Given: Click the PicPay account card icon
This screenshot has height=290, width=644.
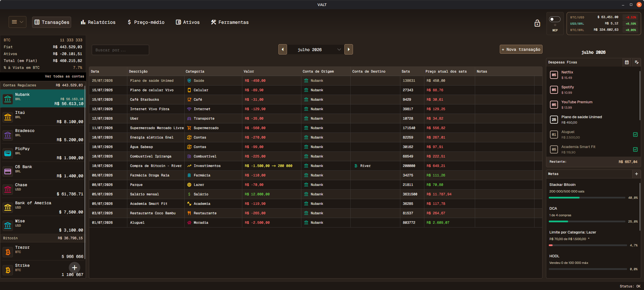Looking at the screenshot, I should pyautogui.click(x=8, y=153).
